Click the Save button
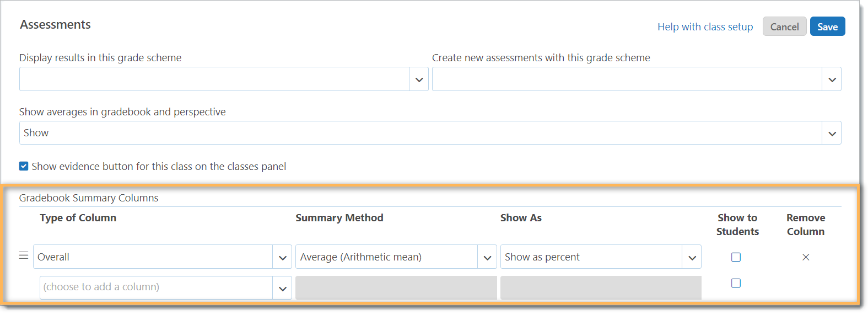 click(x=827, y=26)
